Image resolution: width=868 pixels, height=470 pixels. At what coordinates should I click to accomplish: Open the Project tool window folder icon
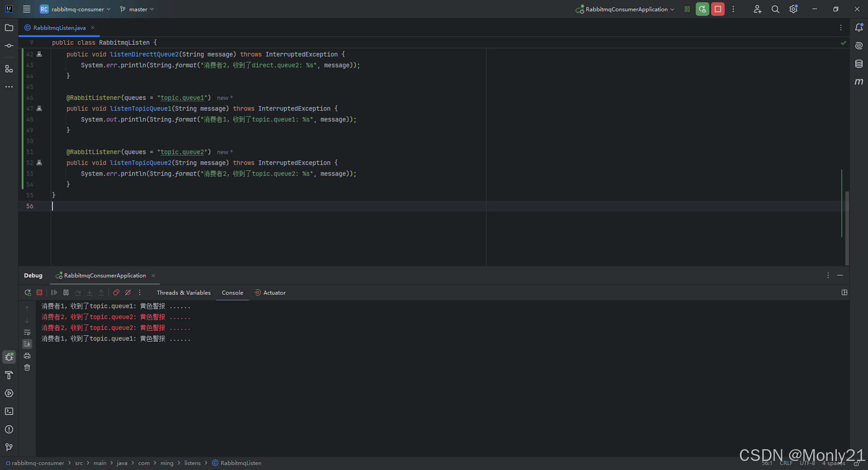pos(9,28)
